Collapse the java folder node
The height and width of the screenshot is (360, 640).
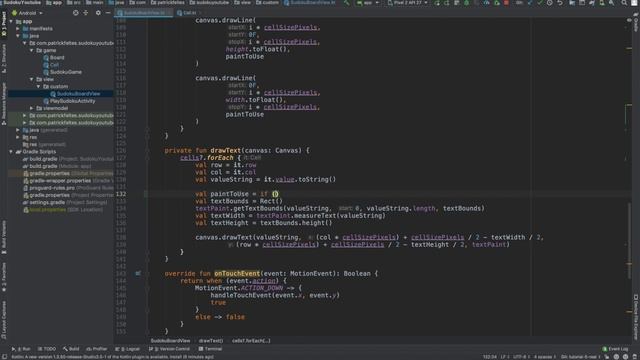tap(18, 36)
